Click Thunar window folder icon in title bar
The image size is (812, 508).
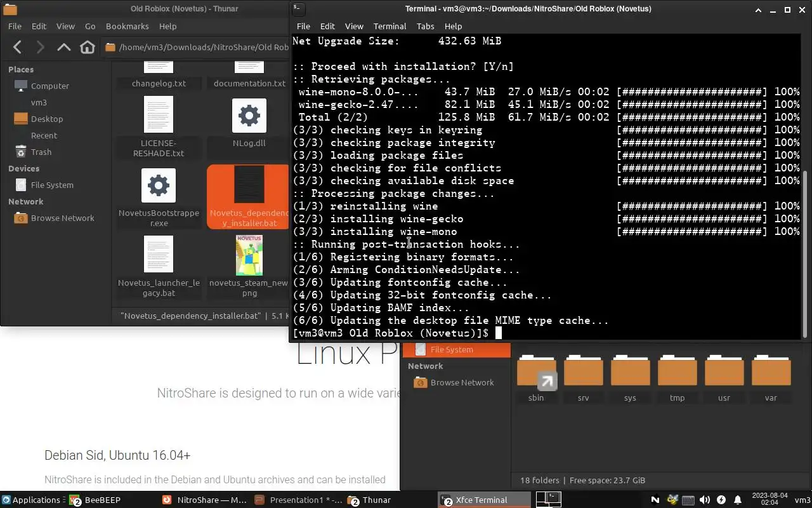pyautogui.click(x=10, y=9)
